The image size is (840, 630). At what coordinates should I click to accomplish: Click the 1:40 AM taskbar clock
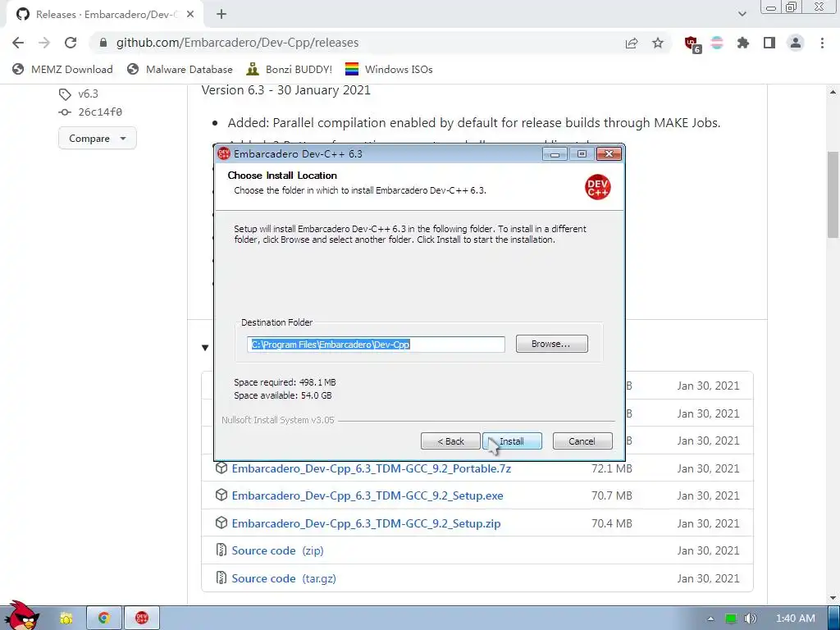(796, 619)
